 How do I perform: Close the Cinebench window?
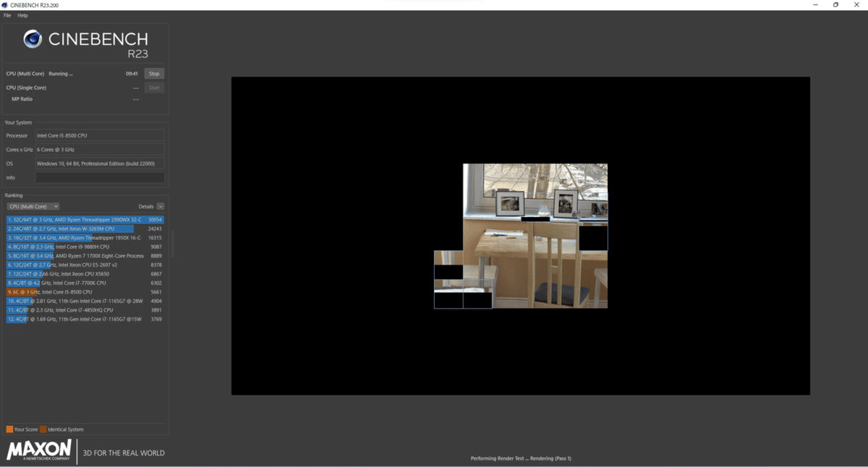[x=856, y=5]
